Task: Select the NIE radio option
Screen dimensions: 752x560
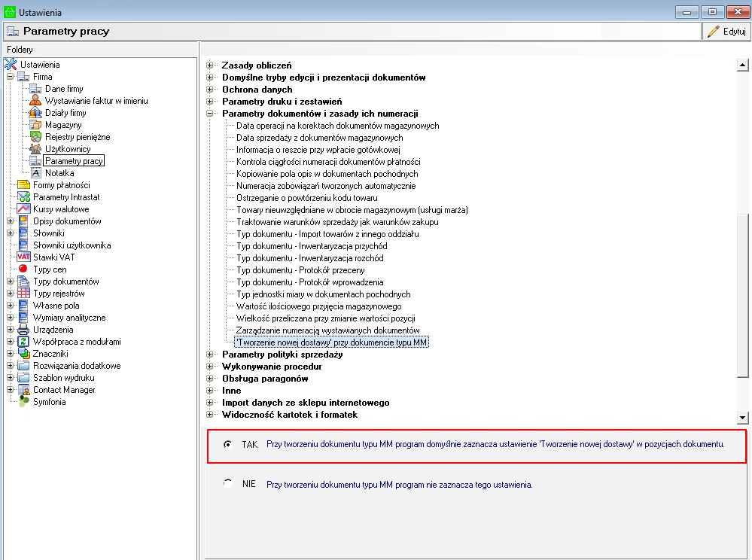Action: tap(227, 484)
